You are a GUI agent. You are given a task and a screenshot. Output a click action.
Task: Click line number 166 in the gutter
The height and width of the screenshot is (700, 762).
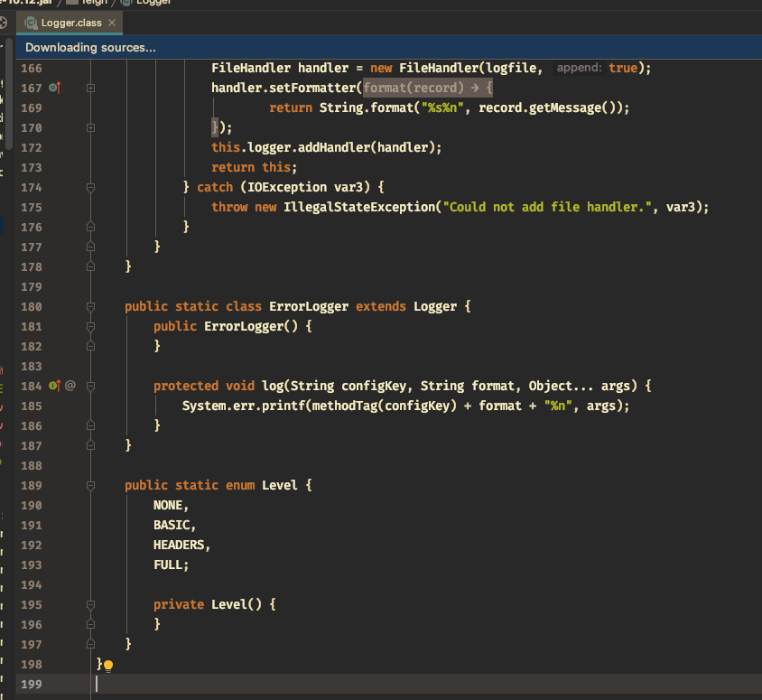click(x=32, y=68)
